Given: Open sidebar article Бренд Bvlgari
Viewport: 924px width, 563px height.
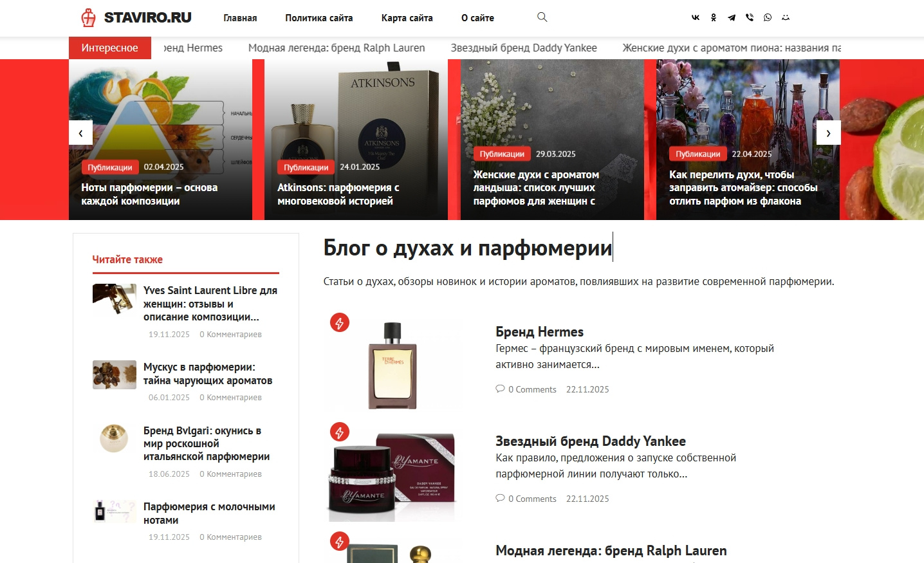Looking at the screenshot, I should [207, 444].
